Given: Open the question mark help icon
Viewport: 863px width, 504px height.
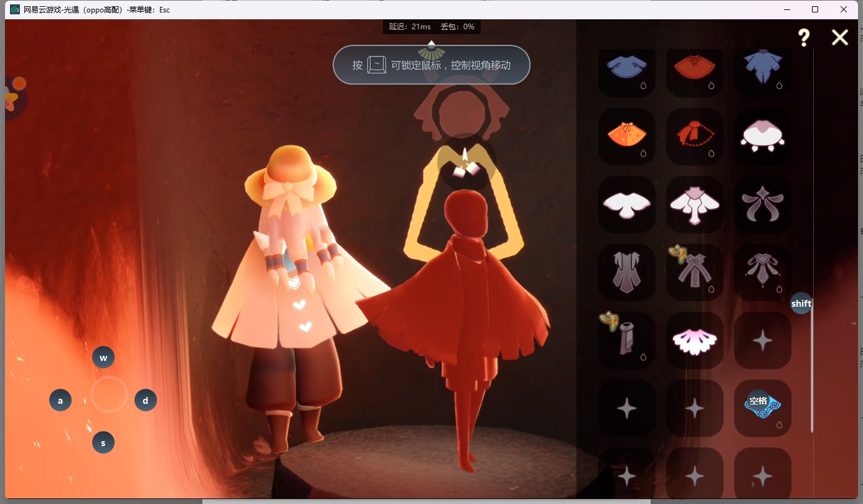Looking at the screenshot, I should 804,37.
